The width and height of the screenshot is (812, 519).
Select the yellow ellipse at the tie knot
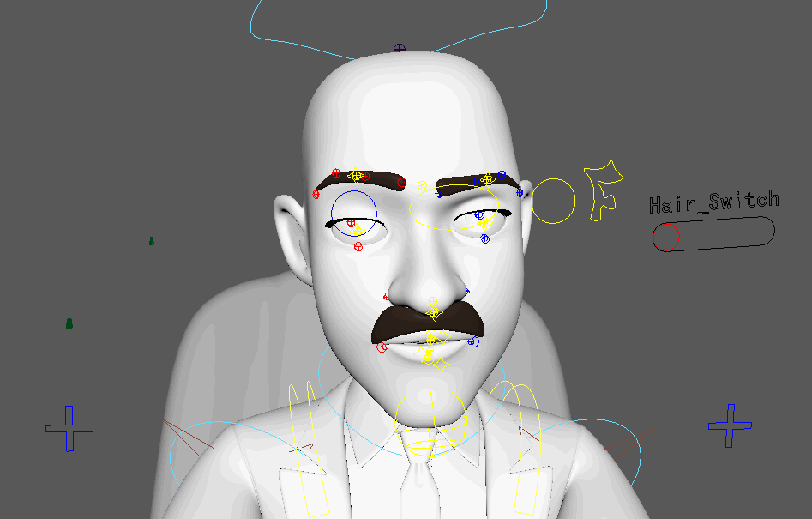pos(430,445)
